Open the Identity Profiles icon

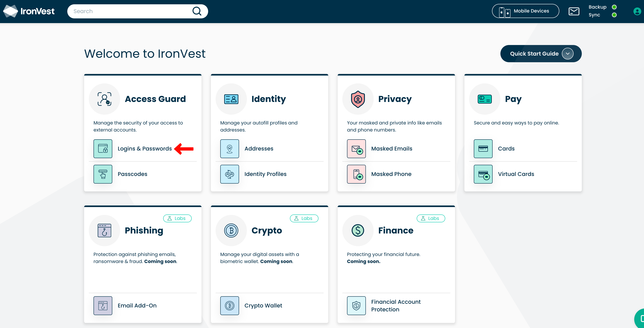pyautogui.click(x=229, y=174)
